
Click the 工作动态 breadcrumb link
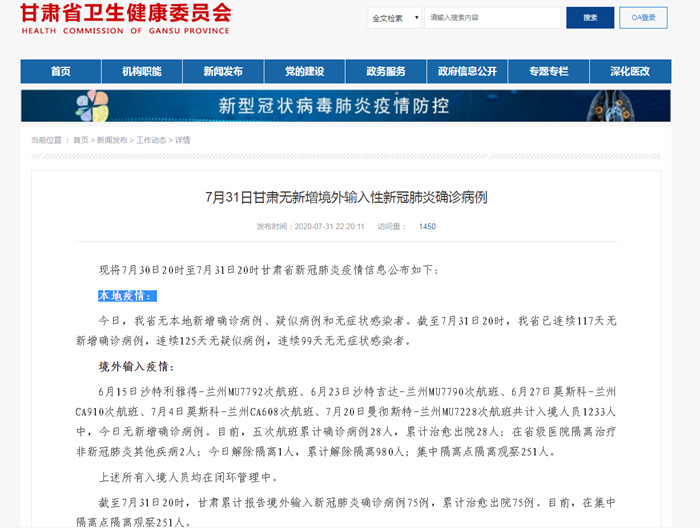point(151,140)
